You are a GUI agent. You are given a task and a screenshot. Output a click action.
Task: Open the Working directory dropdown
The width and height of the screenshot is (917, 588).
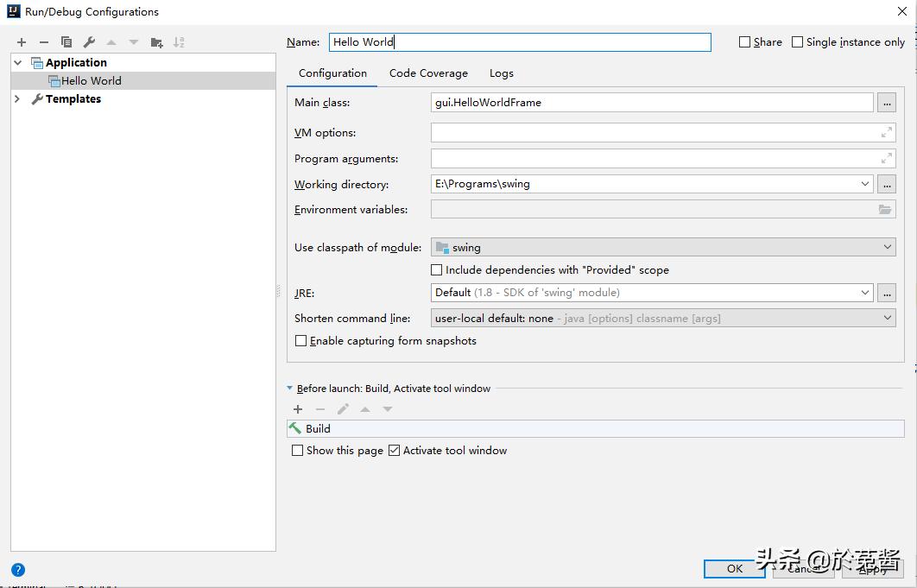(x=865, y=184)
